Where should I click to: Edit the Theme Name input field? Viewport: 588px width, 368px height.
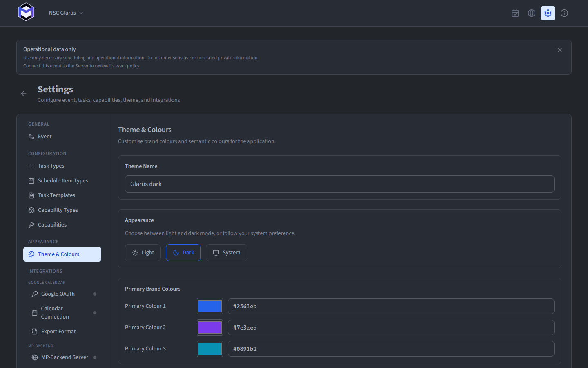pos(340,184)
